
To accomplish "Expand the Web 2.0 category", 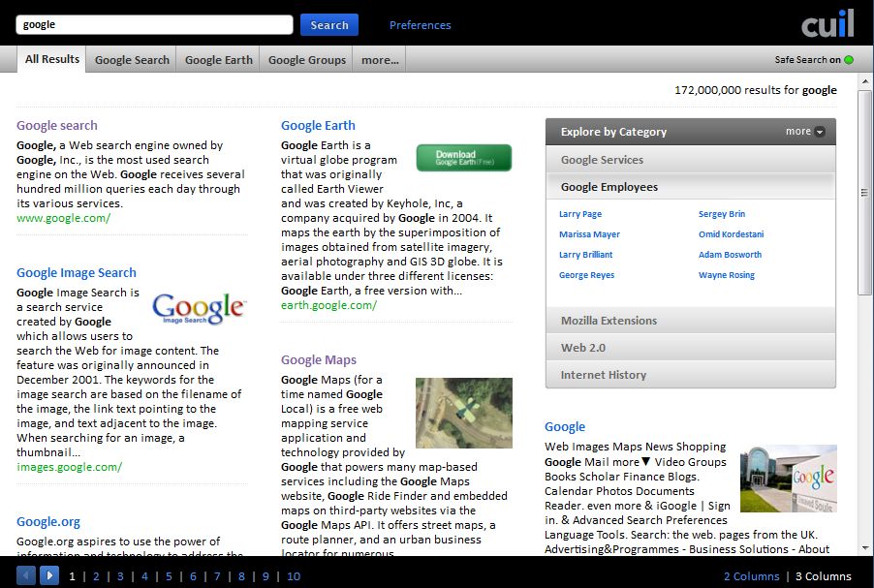I will click(691, 348).
